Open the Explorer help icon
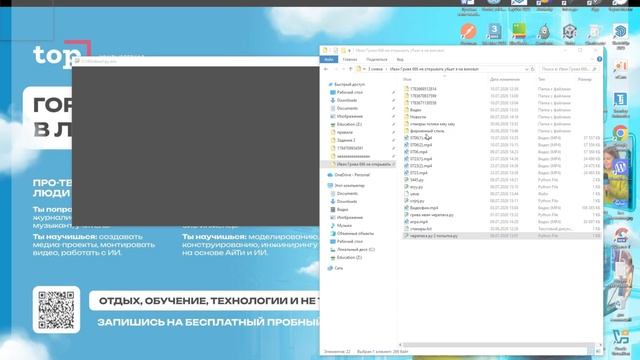Image resolution: width=640 pixels, height=360 pixels. [x=599, y=59]
